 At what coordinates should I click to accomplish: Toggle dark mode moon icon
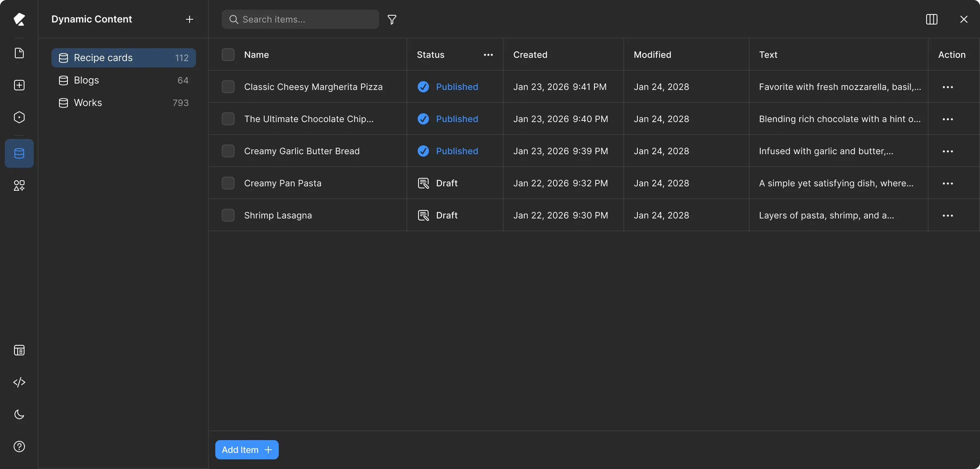click(19, 414)
